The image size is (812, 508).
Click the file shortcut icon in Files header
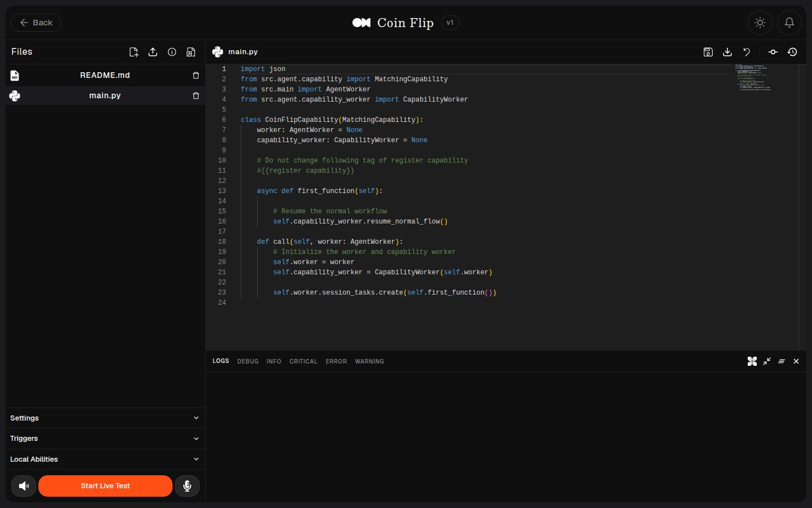(191, 52)
